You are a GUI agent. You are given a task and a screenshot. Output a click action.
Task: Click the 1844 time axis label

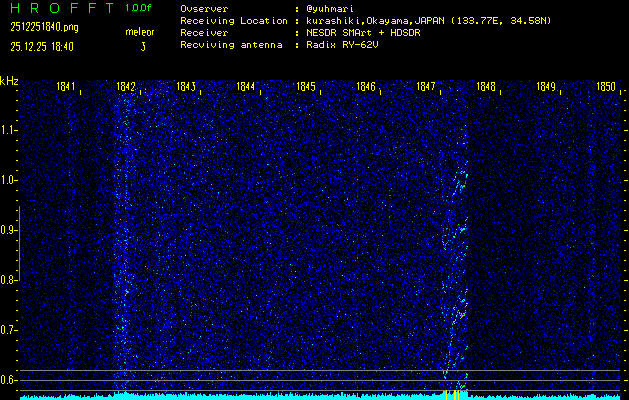(x=246, y=86)
